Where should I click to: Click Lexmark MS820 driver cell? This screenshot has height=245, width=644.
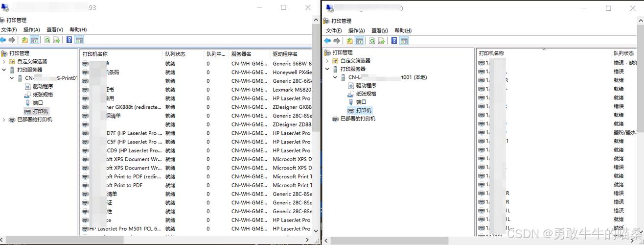pos(292,90)
